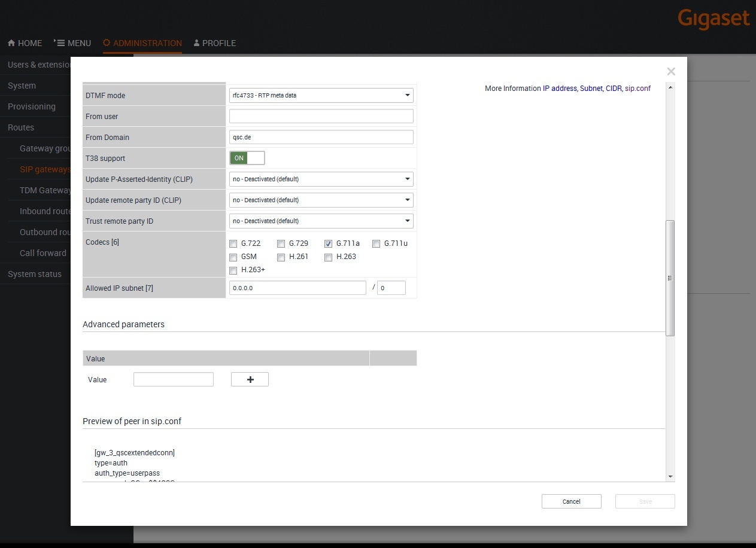
Task: Open System status in sidebar
Action: (35, 274)
